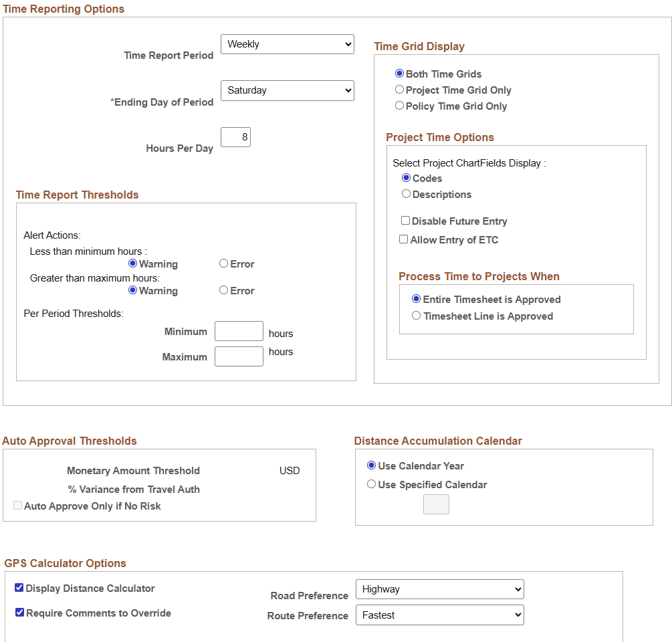
Task: Set Error for greater than maximum hours
Action: [x=224, y=290]
